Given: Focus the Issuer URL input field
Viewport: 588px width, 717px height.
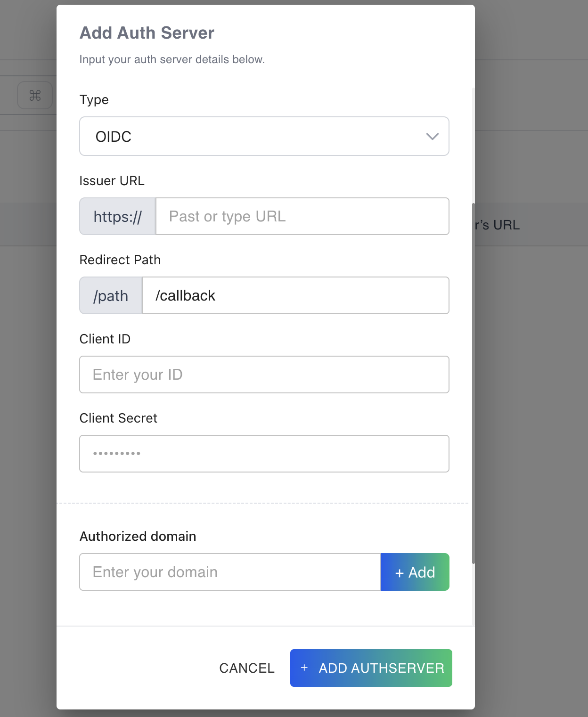Looking at the screenshot, I should (302, 217).
